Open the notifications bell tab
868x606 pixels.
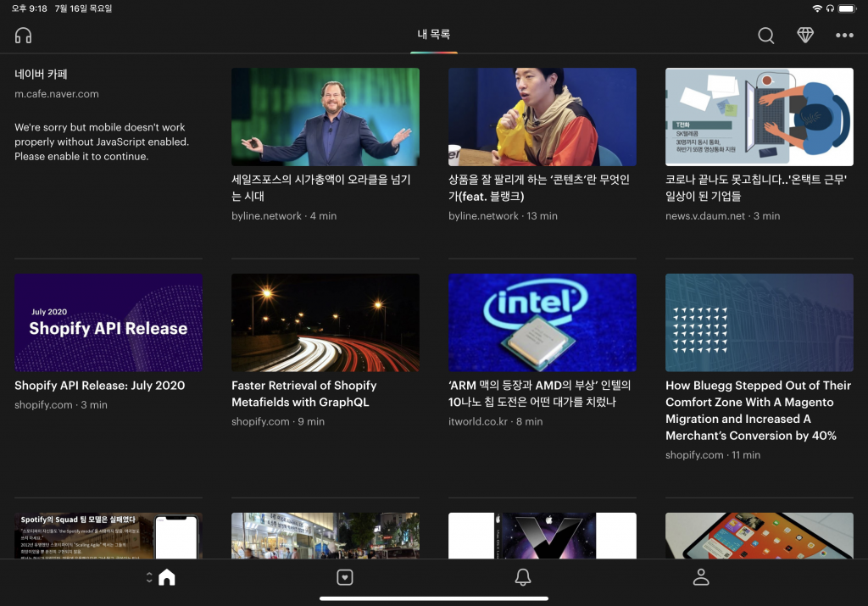[523, 577]
